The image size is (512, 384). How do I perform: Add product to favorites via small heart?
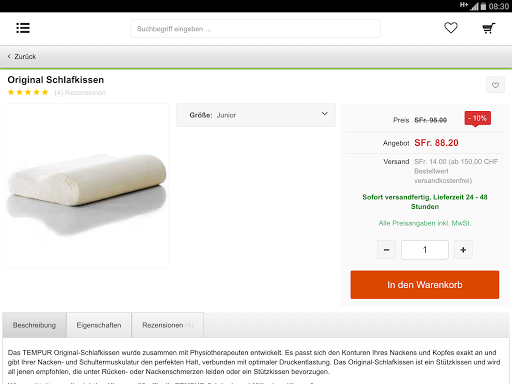coord(495,85)
